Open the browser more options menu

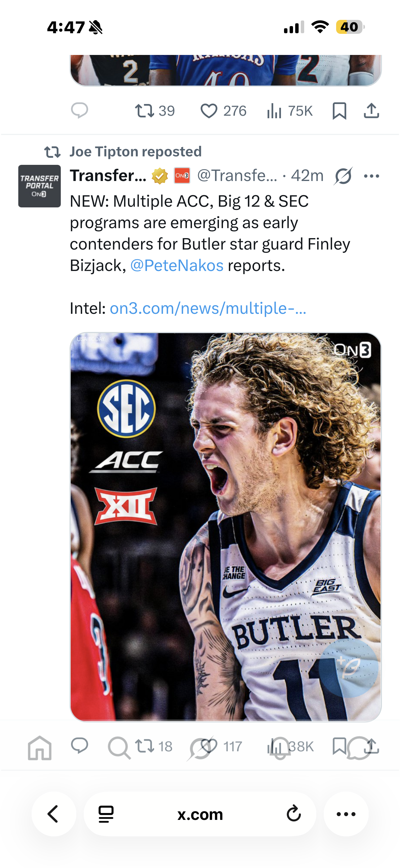(x=346, y=814)
